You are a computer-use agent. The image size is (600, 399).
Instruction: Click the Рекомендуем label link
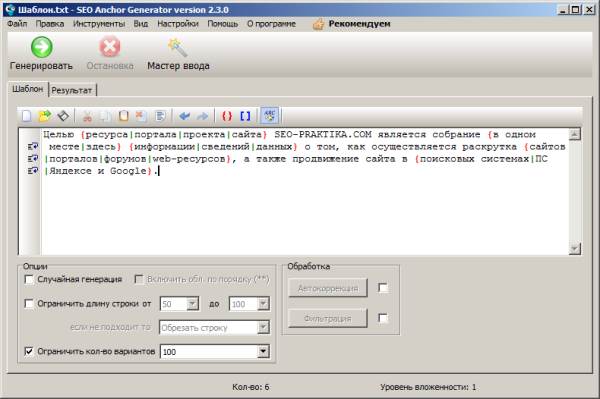[359, 24]
